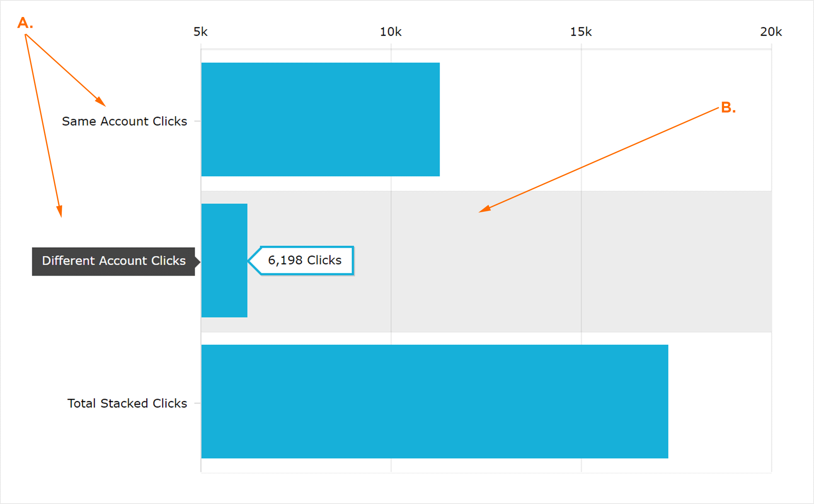Click the Total Stacked Clicks bar

pyautogui.click(x=434, y=401)
